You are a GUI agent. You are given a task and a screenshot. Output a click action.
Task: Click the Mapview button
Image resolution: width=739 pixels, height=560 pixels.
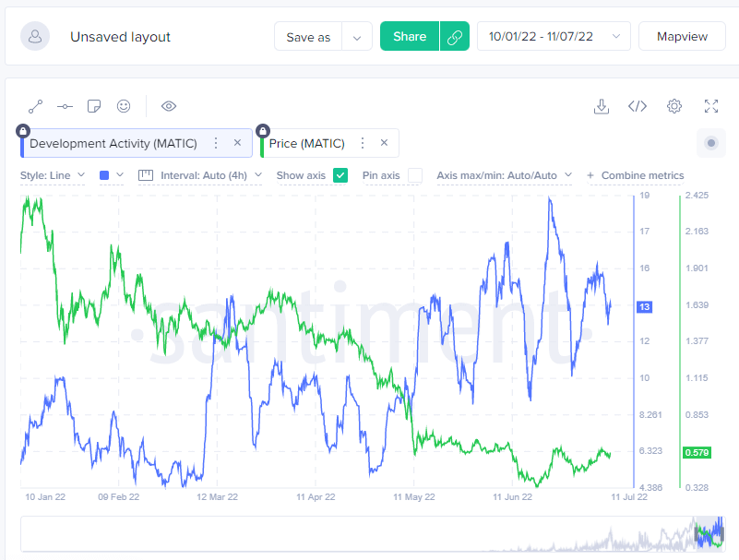[x=682, y=37]
